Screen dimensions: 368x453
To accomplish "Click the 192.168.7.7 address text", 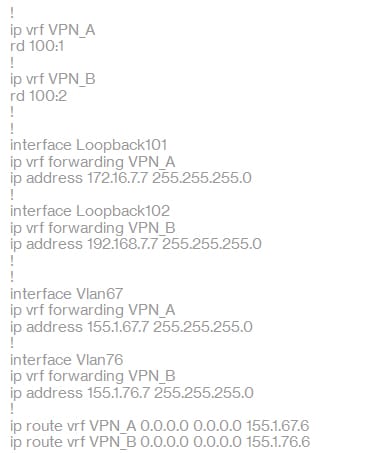I will pyautogui.click(x=122, y=244).
